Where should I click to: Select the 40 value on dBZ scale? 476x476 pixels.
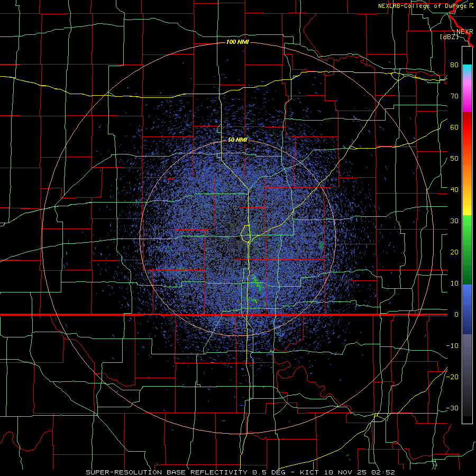[454, 190]
